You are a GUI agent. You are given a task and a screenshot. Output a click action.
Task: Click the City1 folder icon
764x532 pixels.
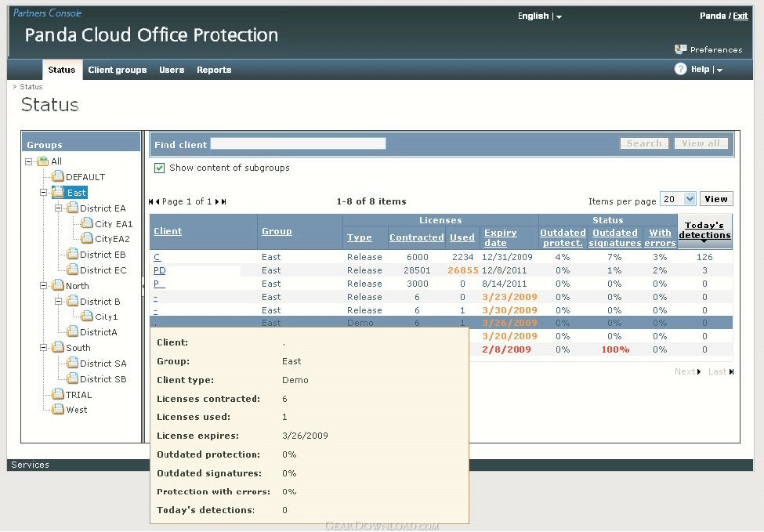(87, 317)
